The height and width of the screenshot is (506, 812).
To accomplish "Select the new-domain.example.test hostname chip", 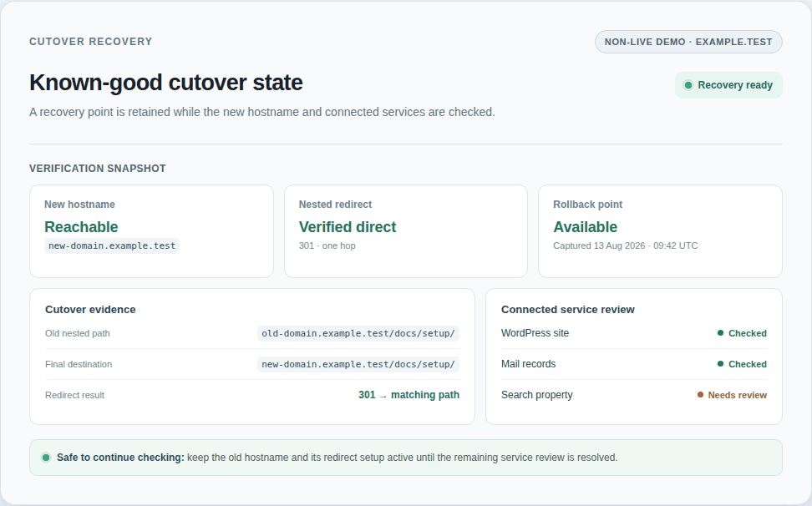I will click(x=112, y=245).
